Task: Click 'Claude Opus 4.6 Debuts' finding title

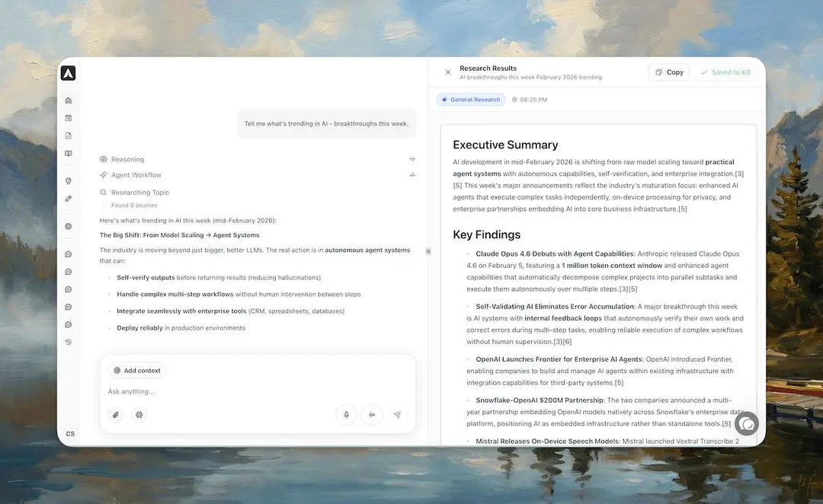Action: tap(555, 254)
